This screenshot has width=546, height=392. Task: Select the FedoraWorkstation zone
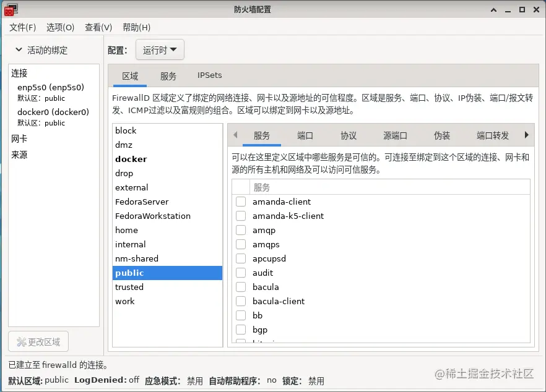tap(168, 216)
